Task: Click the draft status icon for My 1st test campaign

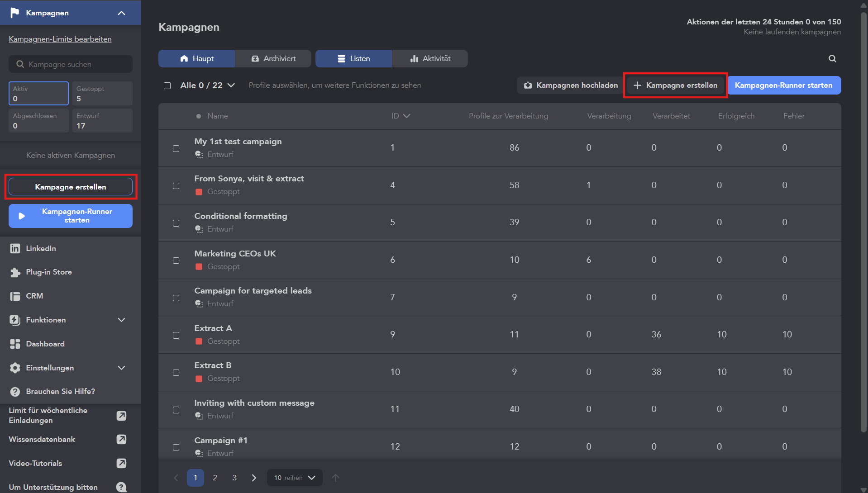Action: coord(199,155)
